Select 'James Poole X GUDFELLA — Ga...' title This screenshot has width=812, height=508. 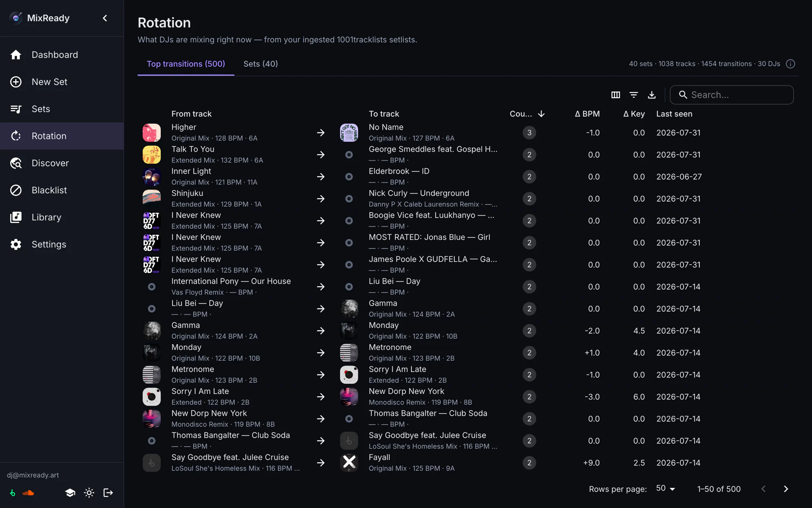432,259
